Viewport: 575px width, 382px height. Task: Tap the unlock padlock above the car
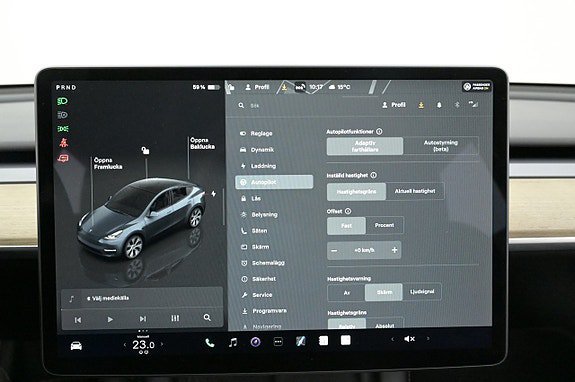point(145,151)
